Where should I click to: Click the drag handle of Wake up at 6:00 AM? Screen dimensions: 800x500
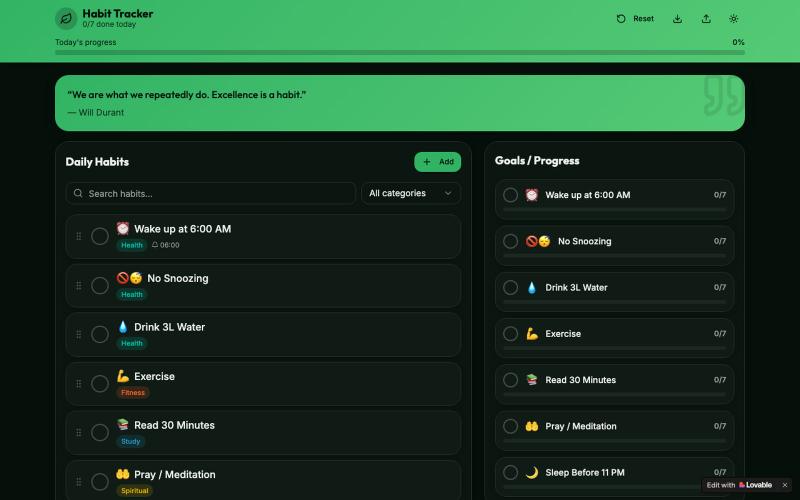tap(79, 236)
